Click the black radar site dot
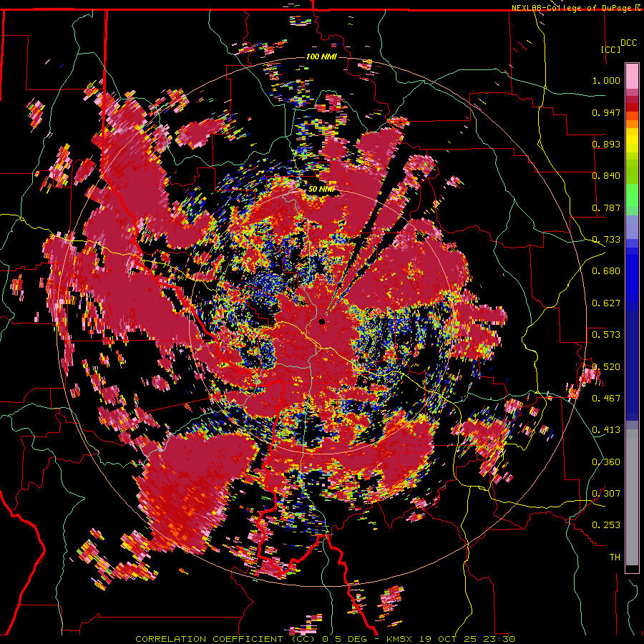Image resolution: width=644 pixels, height=644 pixels. (x=321, y=321)
